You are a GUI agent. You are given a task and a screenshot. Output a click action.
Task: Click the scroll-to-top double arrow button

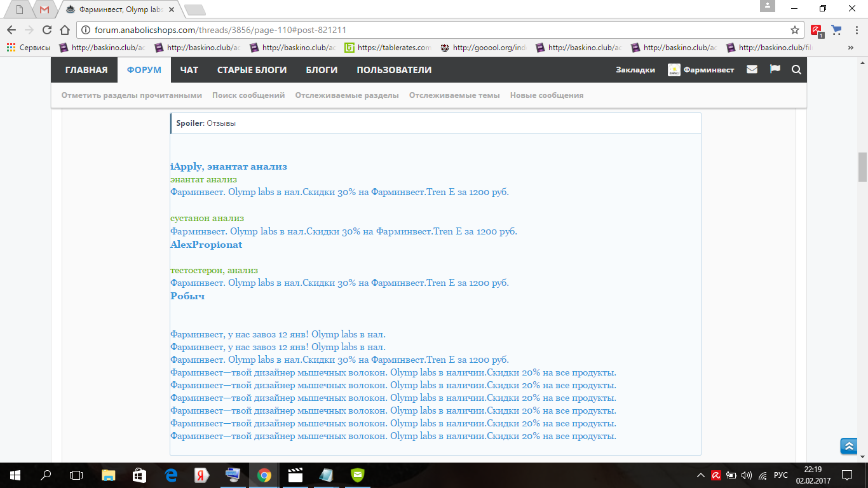coord(849,447)
